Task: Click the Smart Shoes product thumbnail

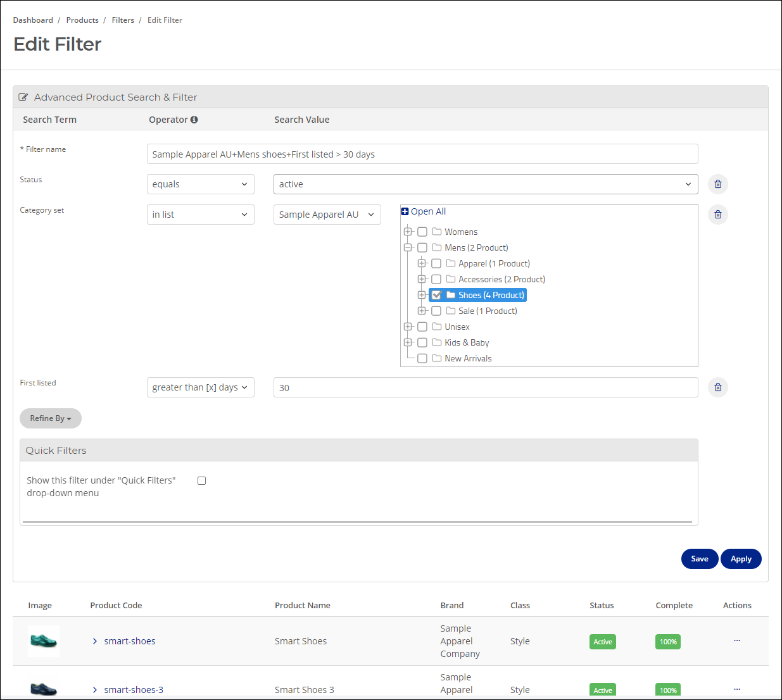Action: coord(44,641)
